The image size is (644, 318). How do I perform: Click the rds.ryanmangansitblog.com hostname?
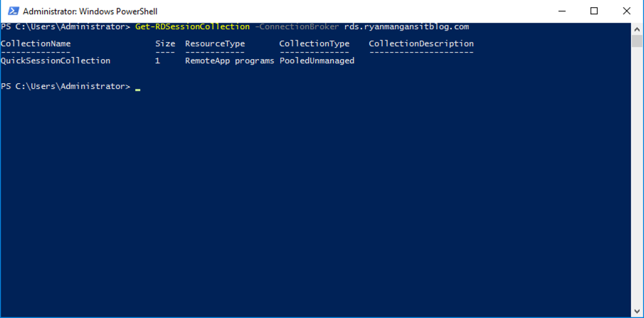pos(406,27)
